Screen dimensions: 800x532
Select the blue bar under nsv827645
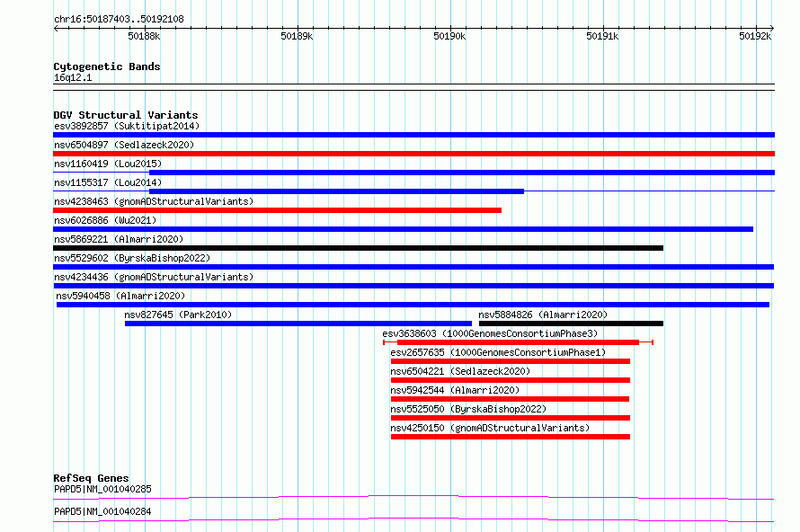click(x=298, y=324)
